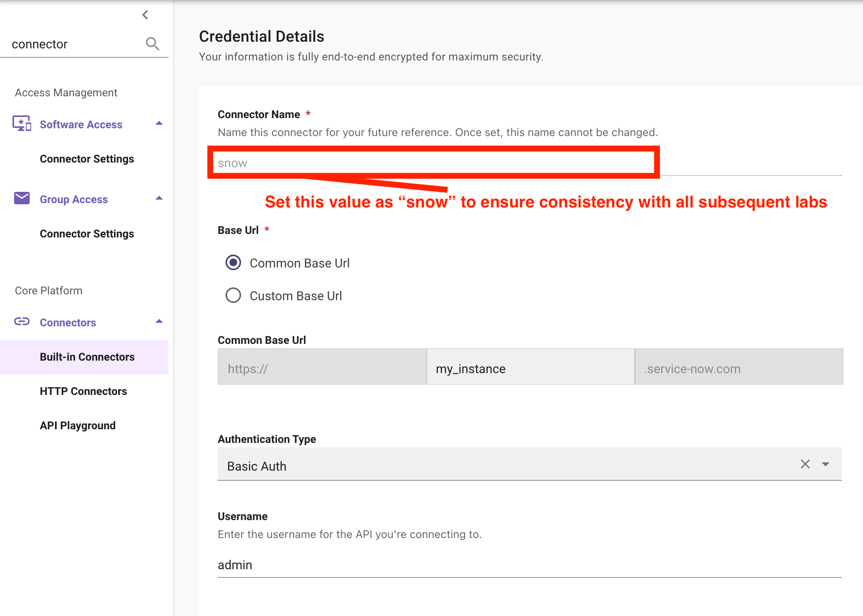The width and height of the screenshot is (863, 616).
Task: Click the Credential Details heading
Action: click(x=261, y=36)
